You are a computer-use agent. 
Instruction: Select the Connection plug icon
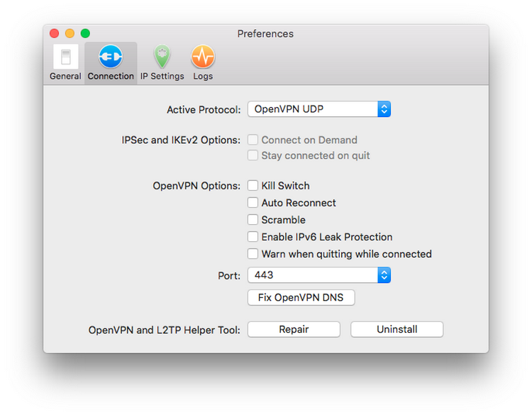tap(111, 57)
